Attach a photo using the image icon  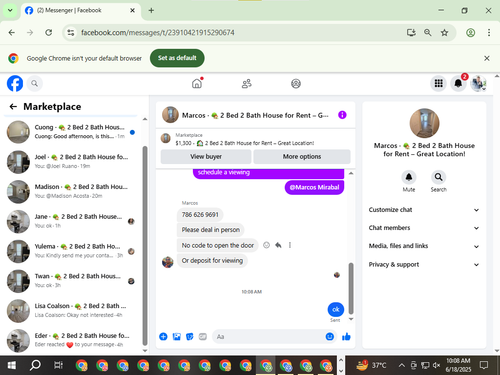pyautogui.click(x=177, y=337)
